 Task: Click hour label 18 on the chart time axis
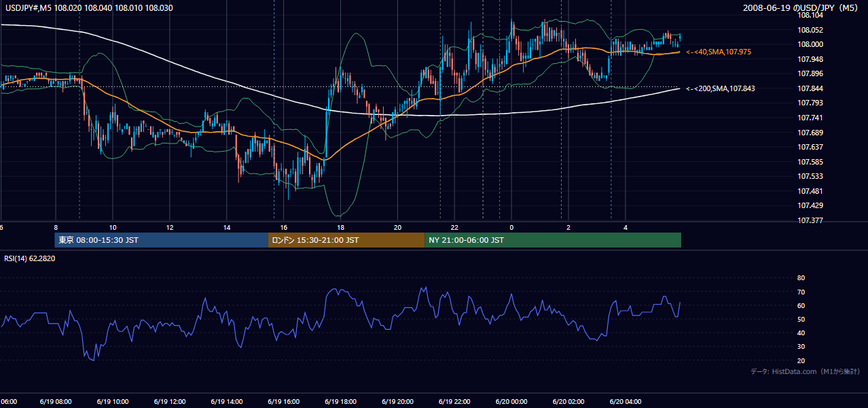[x=341, y=228]
